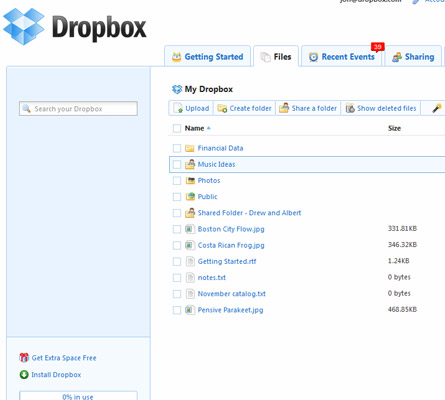The image size is (445, 400).
Task: Click the Shared Folder - Drew and Albert icon
Action: (x=190, y=212)
